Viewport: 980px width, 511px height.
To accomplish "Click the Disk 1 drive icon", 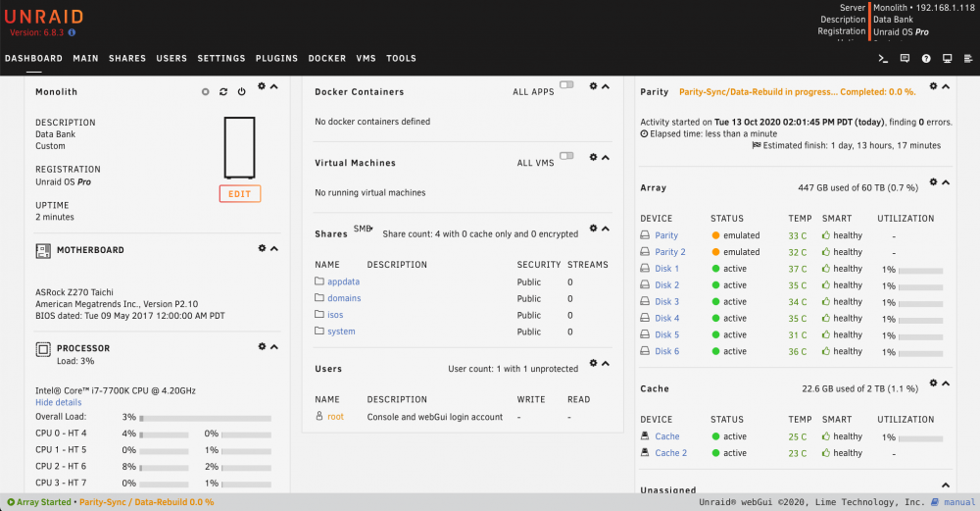I will click(645, 269).
